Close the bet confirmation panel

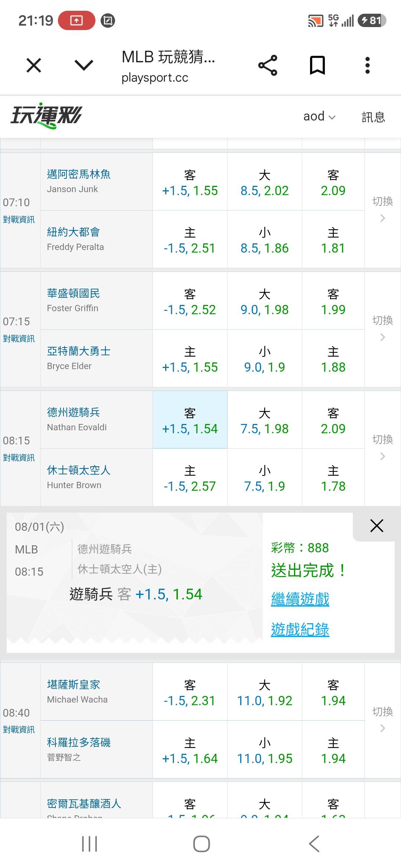tap(376, 526)
